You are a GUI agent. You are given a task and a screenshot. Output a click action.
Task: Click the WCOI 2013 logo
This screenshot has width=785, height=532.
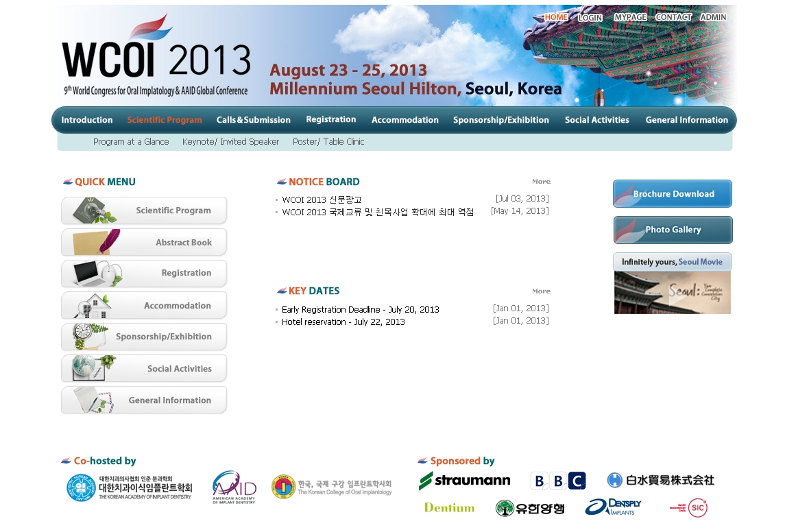tap(156, 55)
